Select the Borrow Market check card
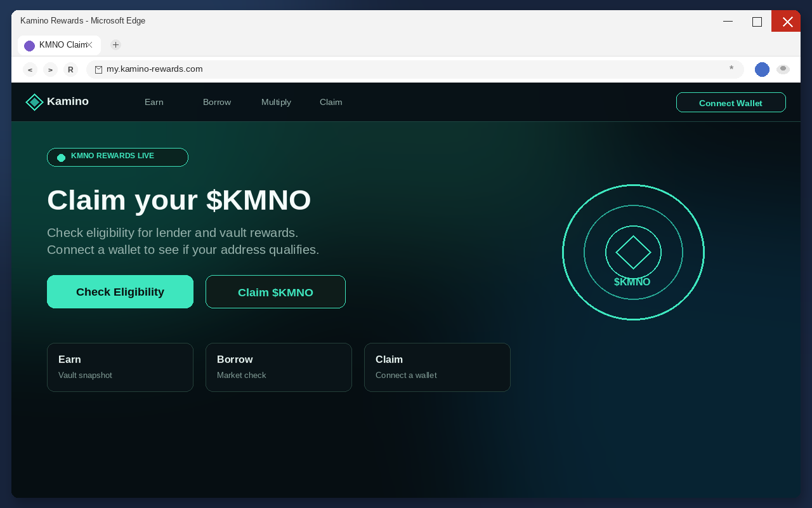812x508 pixels. tap(278, 367)
